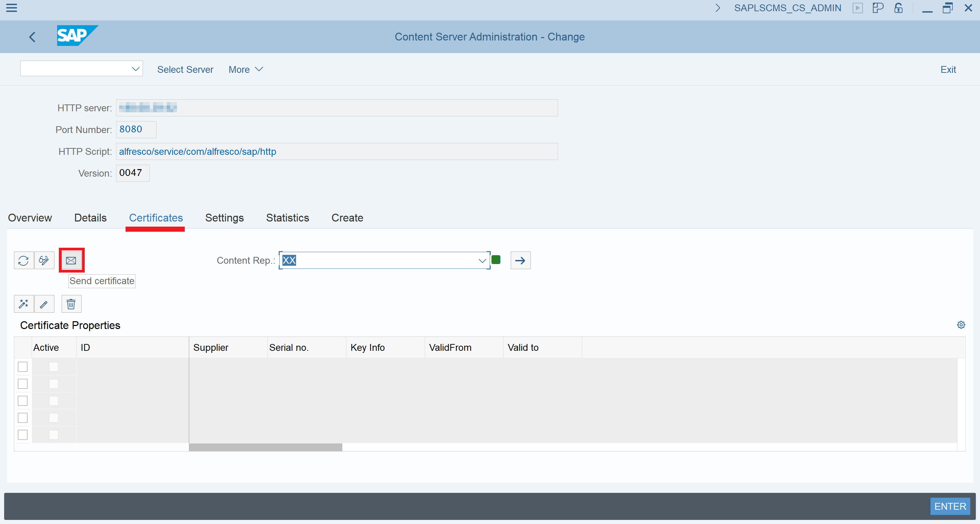The height and width of the screenshot is (524, 980).
Task: Click the Select Server button
Action: coord(185,69)
